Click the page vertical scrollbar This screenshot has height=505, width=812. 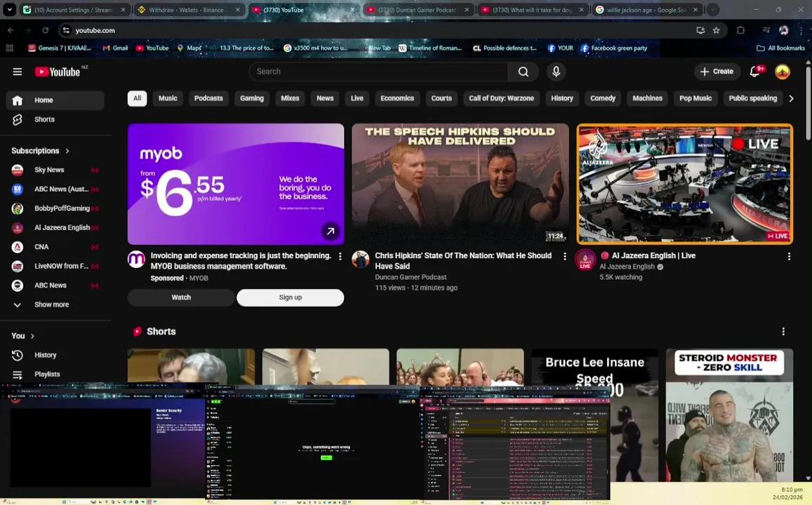pos(808,104)
